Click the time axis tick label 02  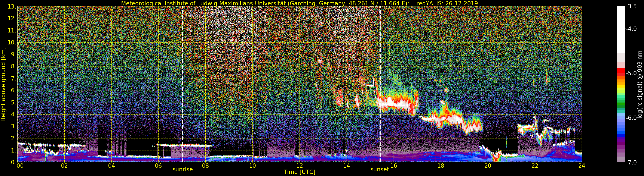64,166
